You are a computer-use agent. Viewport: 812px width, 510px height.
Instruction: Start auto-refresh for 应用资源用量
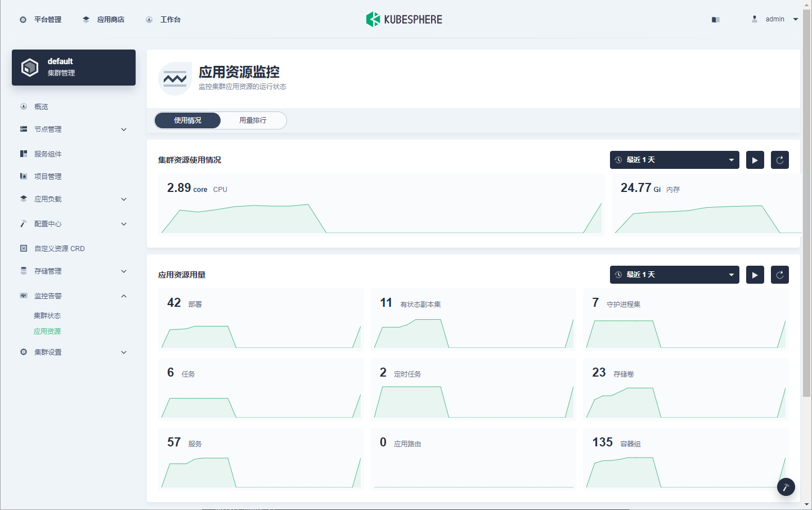[755, 275]
